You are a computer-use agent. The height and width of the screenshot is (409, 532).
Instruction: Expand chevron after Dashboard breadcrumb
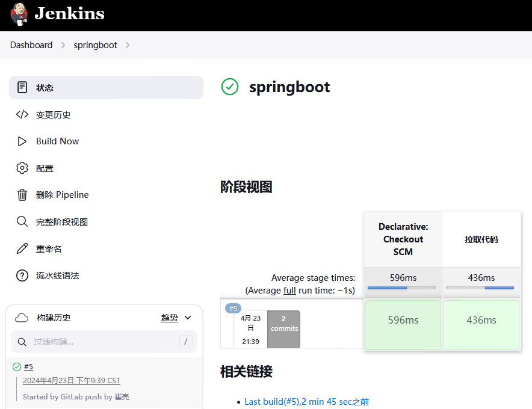[x=63, y=45]
